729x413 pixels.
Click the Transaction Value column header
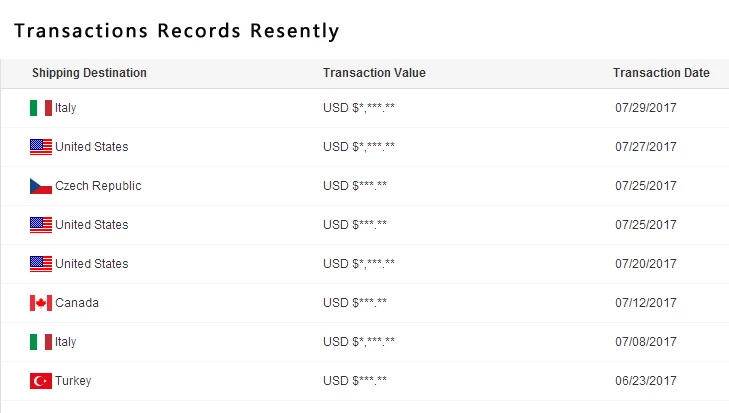pyautogui.click(x=374, y=73)
